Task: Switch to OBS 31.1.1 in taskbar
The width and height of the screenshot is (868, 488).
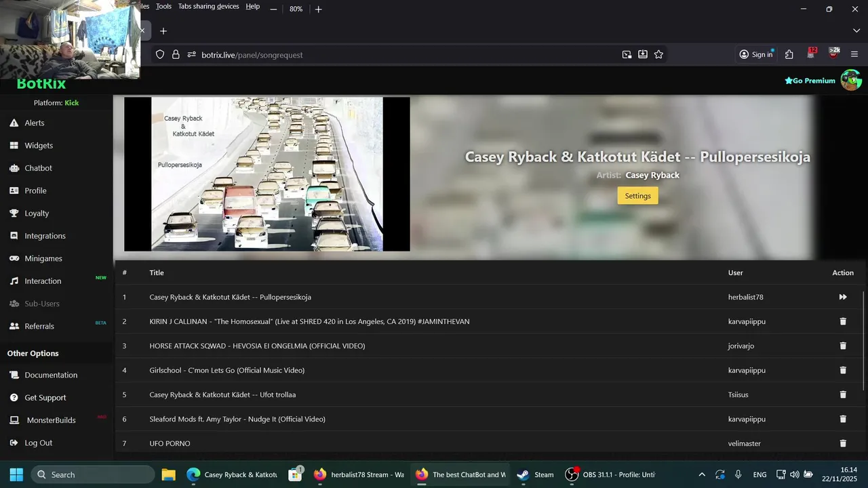Action: [x=610, y=474]
